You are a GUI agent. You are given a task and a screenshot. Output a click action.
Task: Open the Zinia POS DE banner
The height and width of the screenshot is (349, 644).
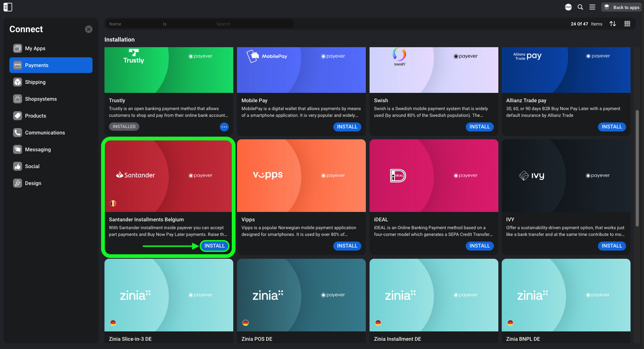pyautogui.click(x=301, y=295)
